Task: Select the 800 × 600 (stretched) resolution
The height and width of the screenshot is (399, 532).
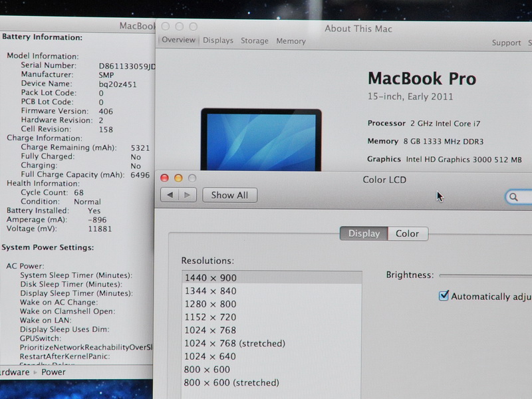Action: tap(272, 383)
